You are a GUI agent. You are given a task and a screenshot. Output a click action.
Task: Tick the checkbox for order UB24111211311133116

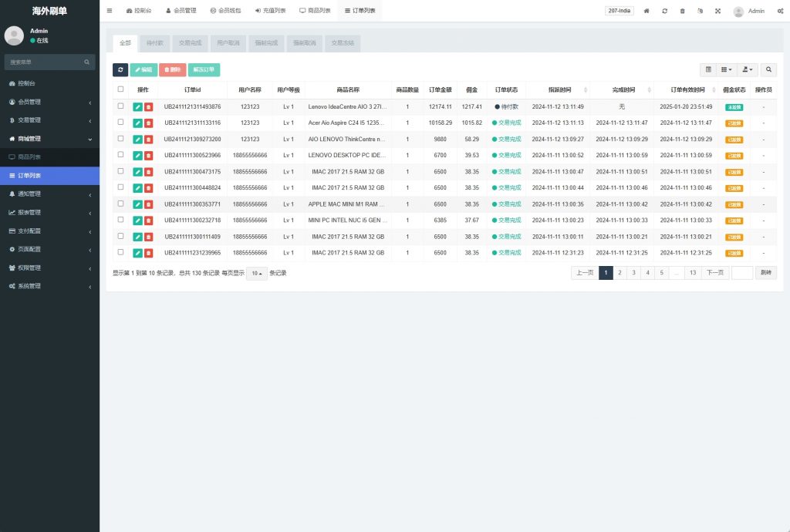[120, 122]
